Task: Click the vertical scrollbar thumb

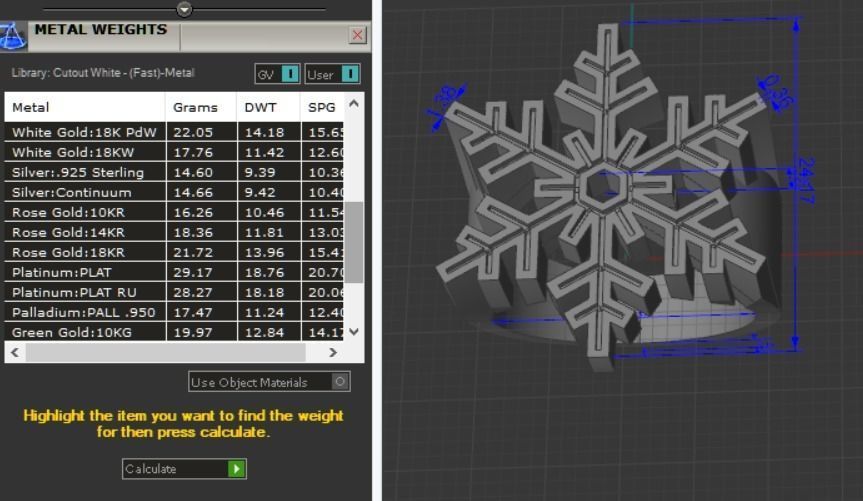Action: click(x=354, y=242)
